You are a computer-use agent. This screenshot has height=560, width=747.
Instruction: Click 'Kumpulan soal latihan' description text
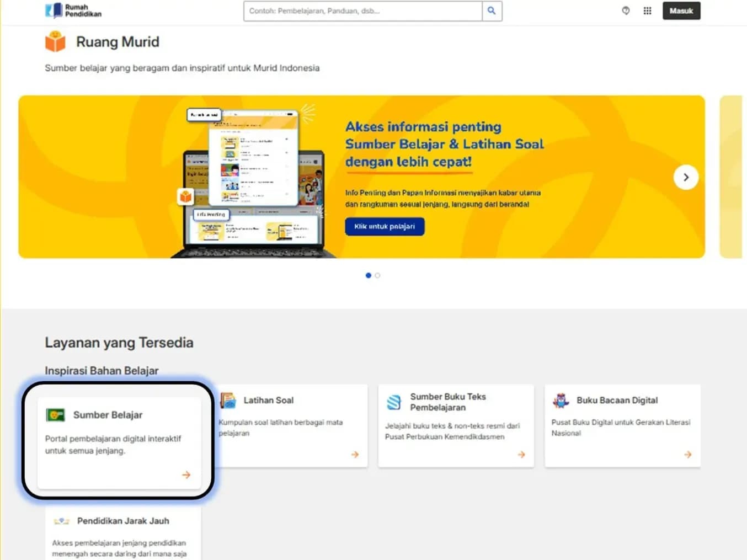281,428
